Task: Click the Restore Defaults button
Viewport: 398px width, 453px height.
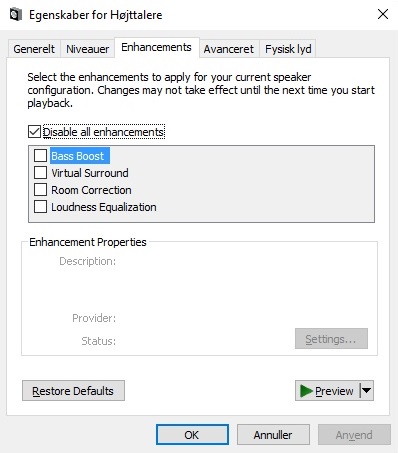Action: (x=73, y=390)
